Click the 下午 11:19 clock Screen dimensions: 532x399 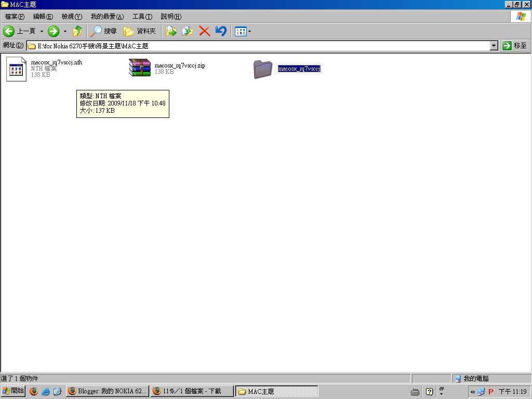point(513,392)
